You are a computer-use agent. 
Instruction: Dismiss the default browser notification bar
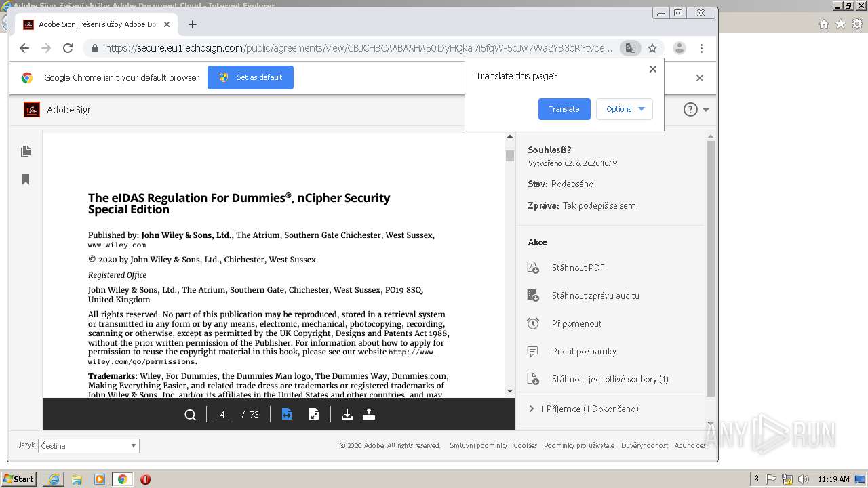[700, 78]
